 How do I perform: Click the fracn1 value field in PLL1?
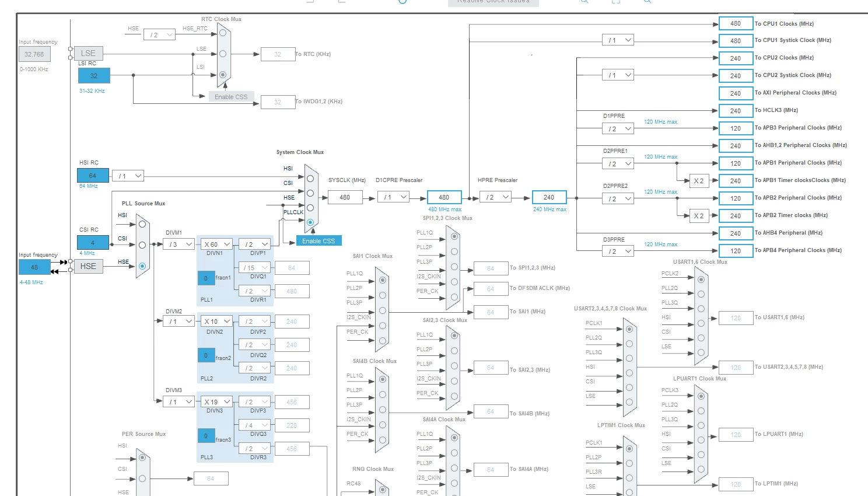pyautogui.click(x=206, y=278)
